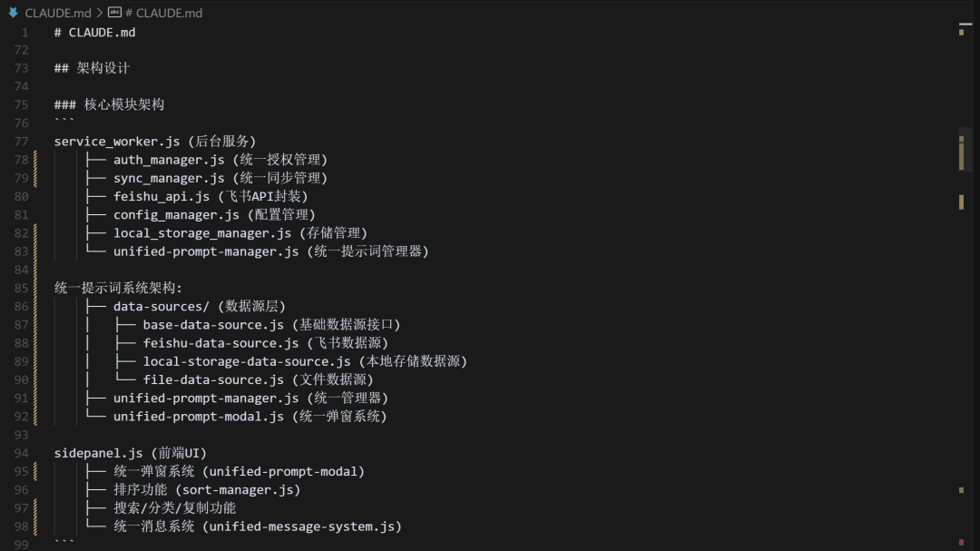This screenshot has height=551, width=980.
Task: Open the # CLAUDE.md symbol breadcrumb
Action: (163, 13)
